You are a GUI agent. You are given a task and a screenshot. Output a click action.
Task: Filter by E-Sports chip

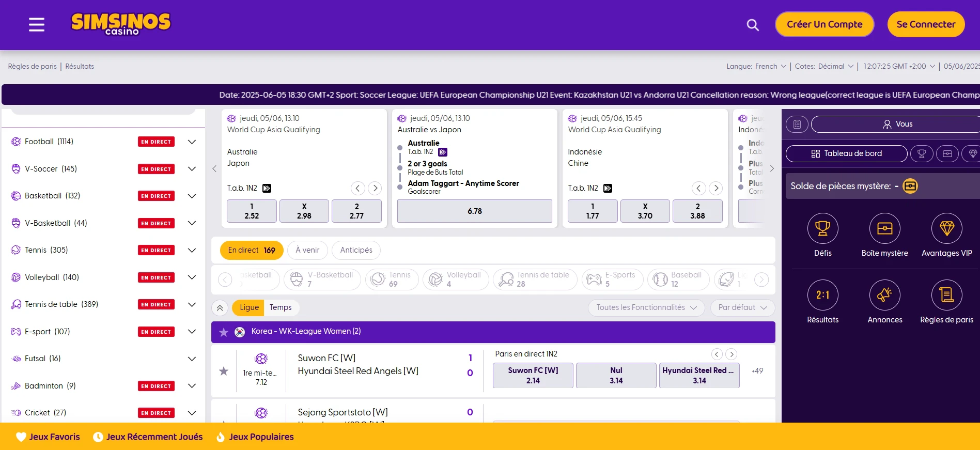(612, 280)
